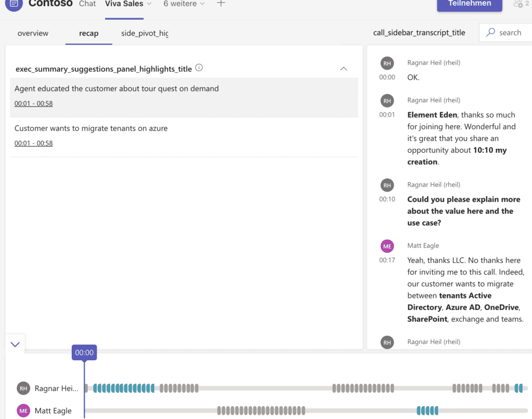Open the Chat tab
This screenshot has width=532, height=419.
tap(87, 4)
